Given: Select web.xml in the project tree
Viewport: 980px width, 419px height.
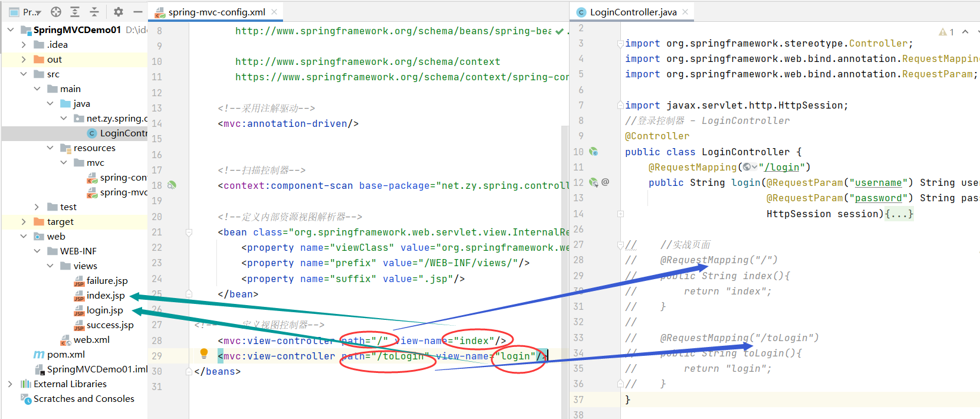Looking at the screenshot, I should pyautogui.click(x=85, y=339).
